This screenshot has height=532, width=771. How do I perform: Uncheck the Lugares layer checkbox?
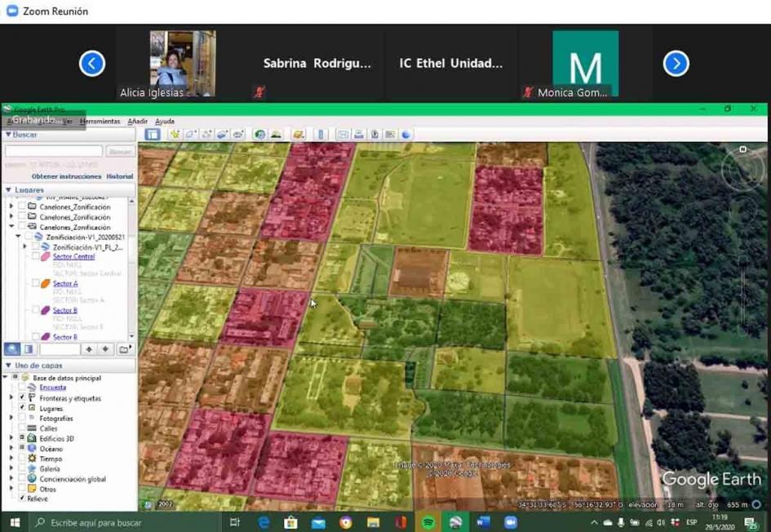tap(22, 408)
